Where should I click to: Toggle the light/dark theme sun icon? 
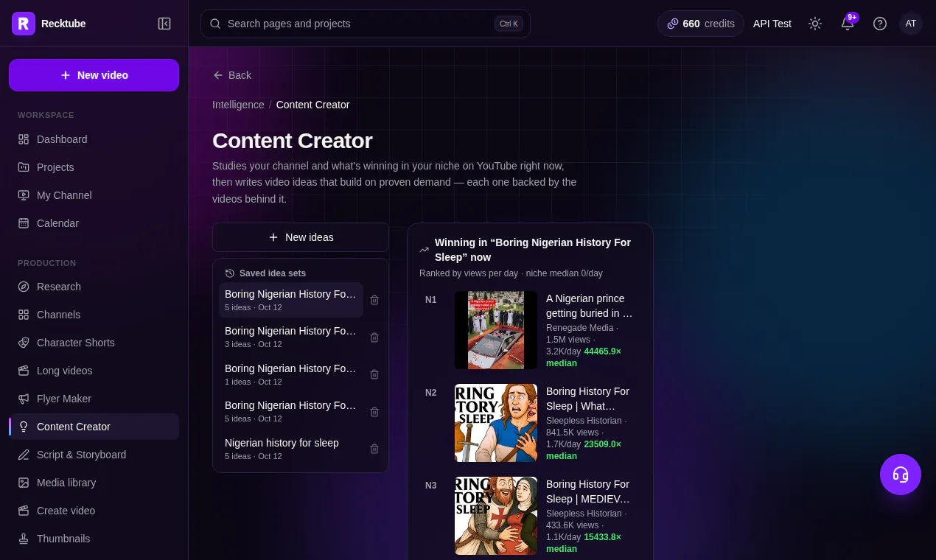click(815, 24)
